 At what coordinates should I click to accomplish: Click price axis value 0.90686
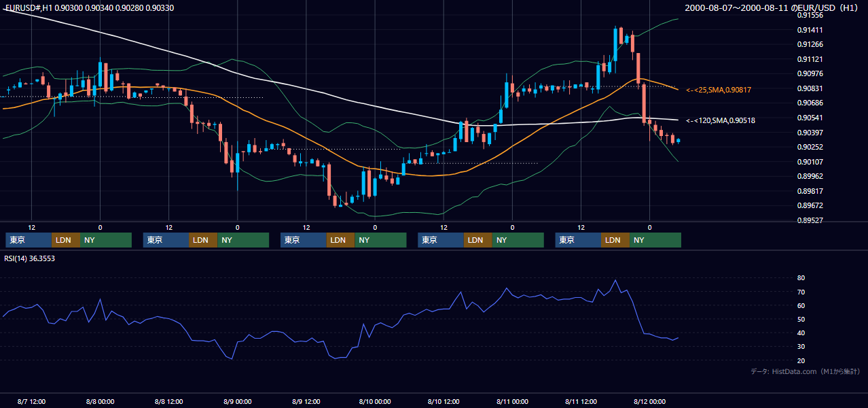click(x=810, y=103)
